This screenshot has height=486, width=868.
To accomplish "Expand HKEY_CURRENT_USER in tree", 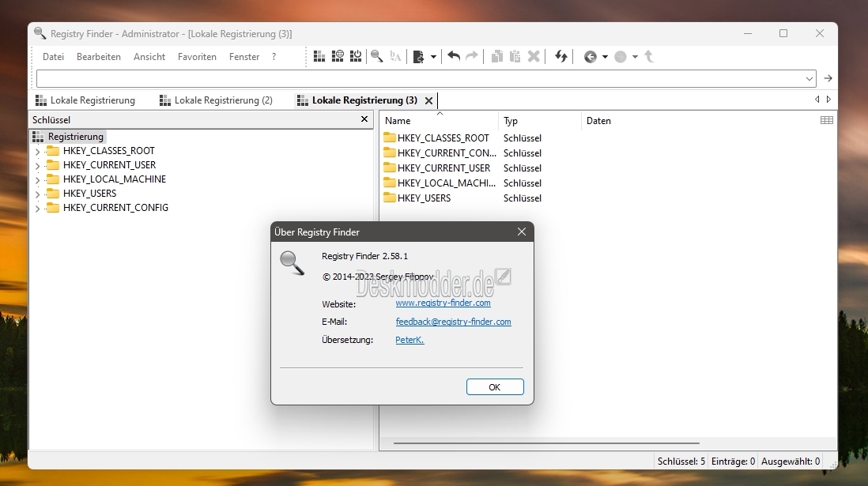I will coord(38,165).
